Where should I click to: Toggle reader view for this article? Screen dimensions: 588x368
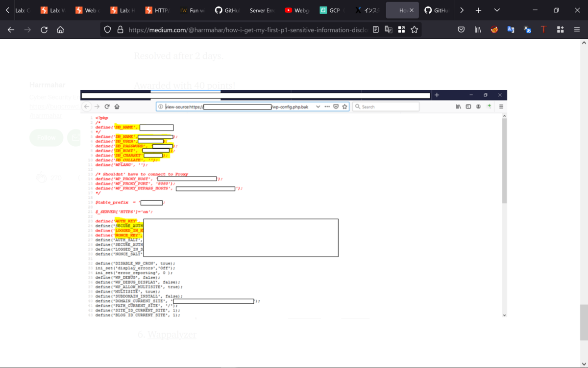[x=376, y=30]
